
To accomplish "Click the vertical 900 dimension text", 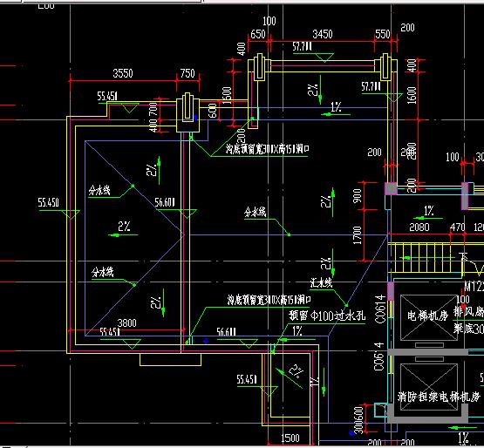I will click(x=357, y=196).
